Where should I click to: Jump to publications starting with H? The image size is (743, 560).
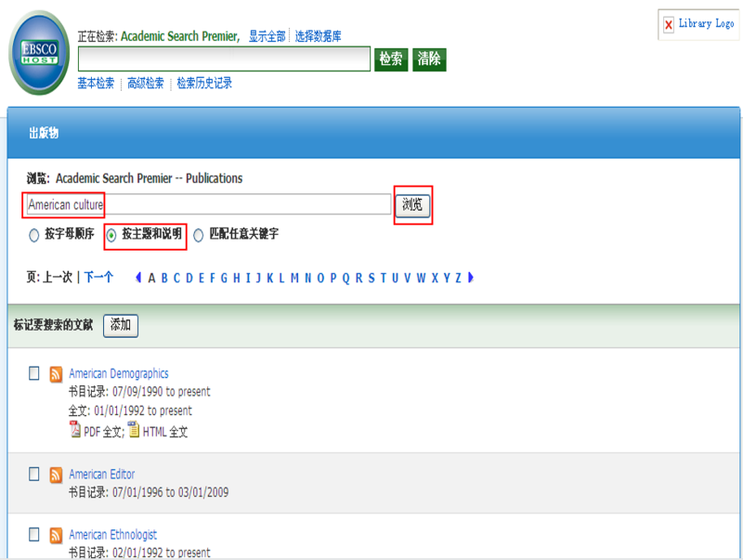coord(237,278)
